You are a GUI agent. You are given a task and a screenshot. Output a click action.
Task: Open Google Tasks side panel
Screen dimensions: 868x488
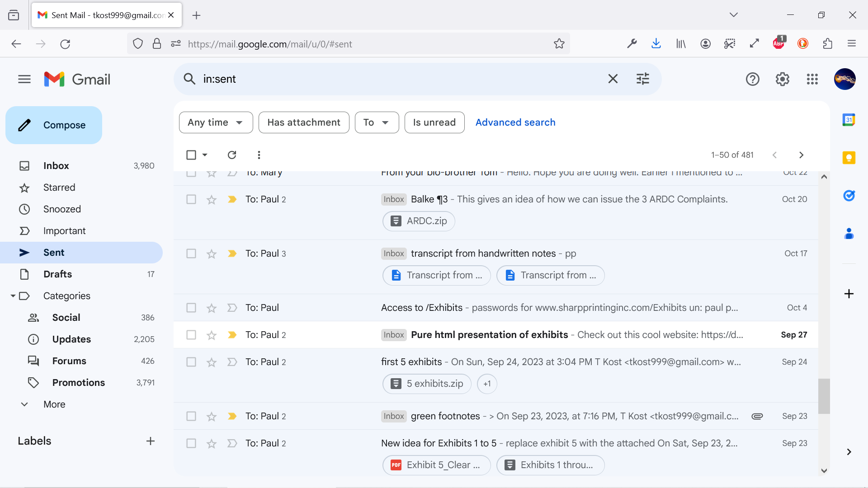pyautogui.click(x=849, y=196)
